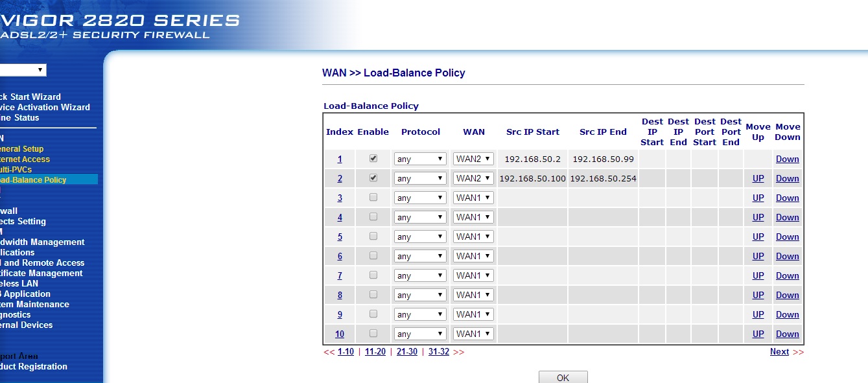
Task: Check the Enable box for rule 8
Action: [x=373, y=294]
